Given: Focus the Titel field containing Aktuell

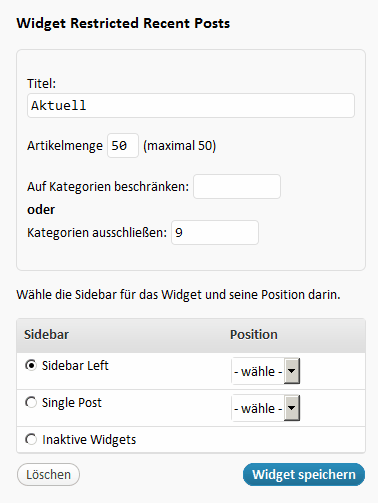Looking at the screenshot, I should click(x=191, y=106).
